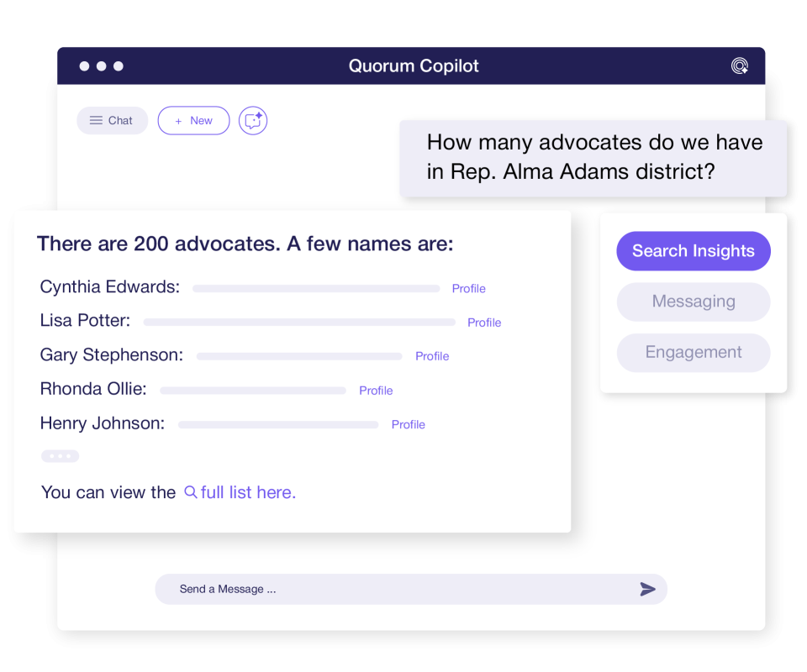
Task: Click the progress bar next to Rhonda Ollie
Action: point(252,390)
